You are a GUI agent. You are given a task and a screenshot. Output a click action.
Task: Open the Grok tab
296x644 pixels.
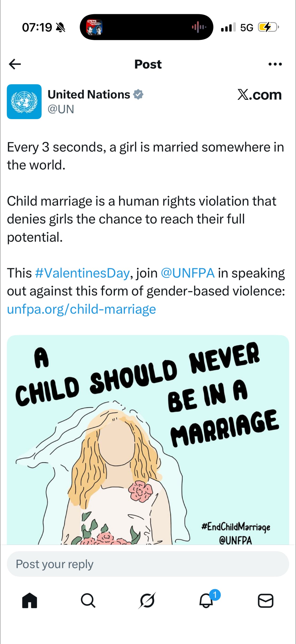tap(147, 600)
